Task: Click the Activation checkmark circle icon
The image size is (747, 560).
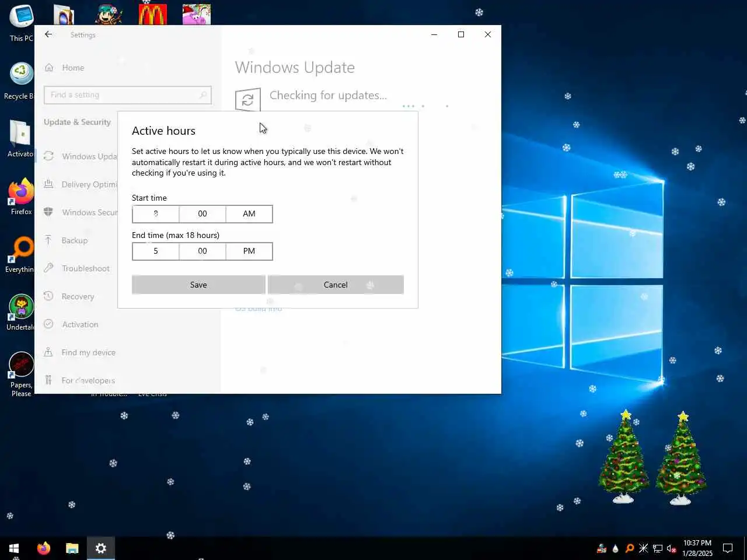Action: coord(48,324)
